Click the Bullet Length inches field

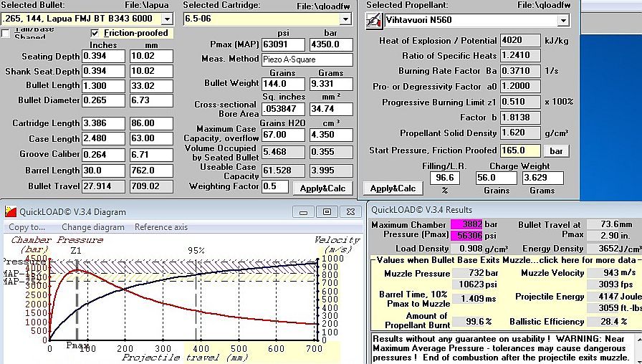coord(103,86)
